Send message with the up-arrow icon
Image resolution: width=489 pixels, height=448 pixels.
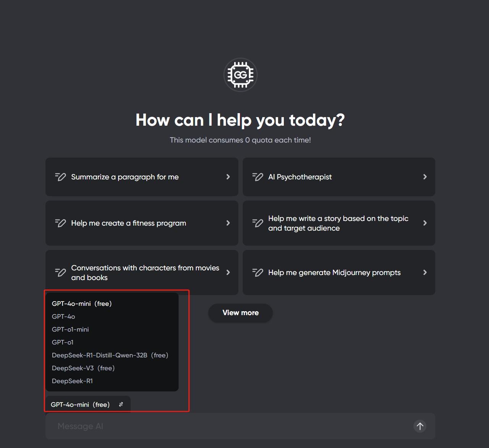[420, 426]
